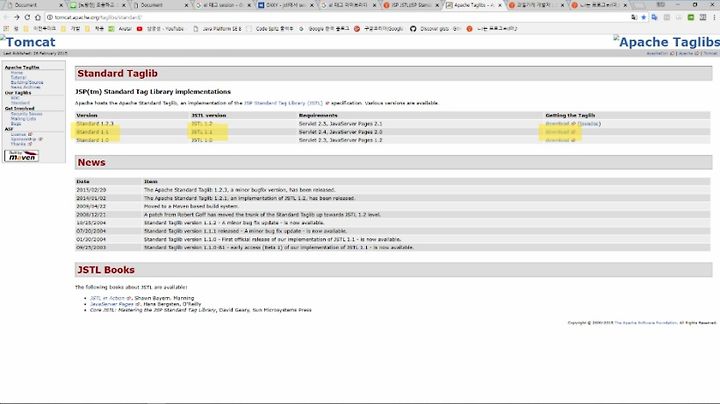This screenshot has width=720, height=404.
Task: Switch to the first Document tab
Action: click(x=32, y=5)
